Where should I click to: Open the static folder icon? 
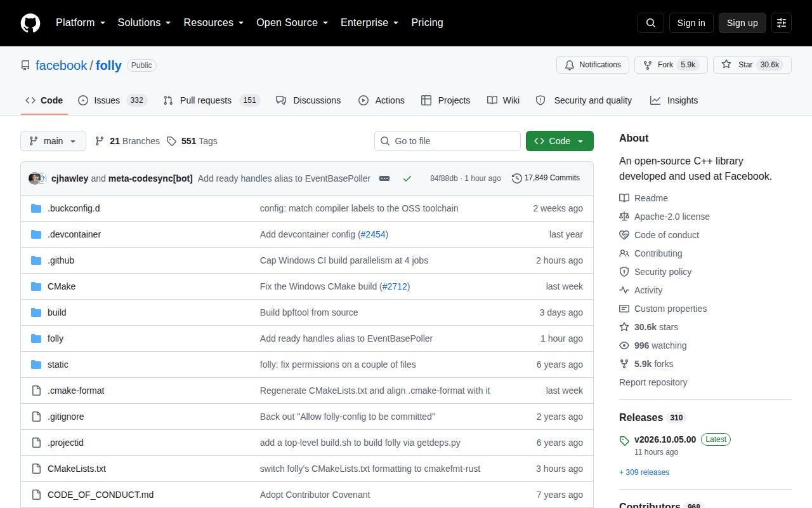click(x=36, y=364)
